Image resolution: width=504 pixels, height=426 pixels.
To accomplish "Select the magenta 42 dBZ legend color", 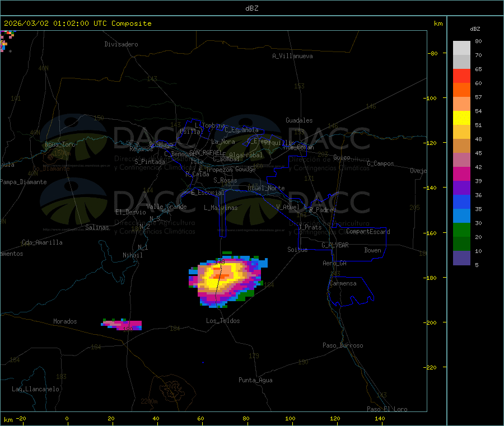I will (x=461, y=174).
